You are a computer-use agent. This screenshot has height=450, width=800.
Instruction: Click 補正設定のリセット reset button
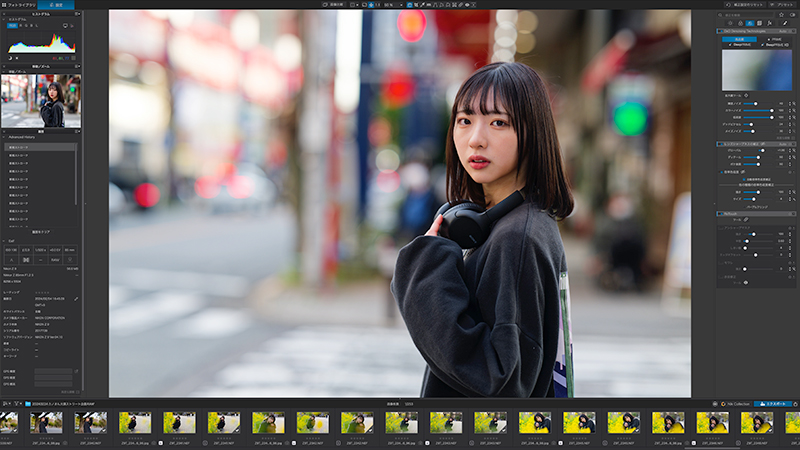coord(745,5)
